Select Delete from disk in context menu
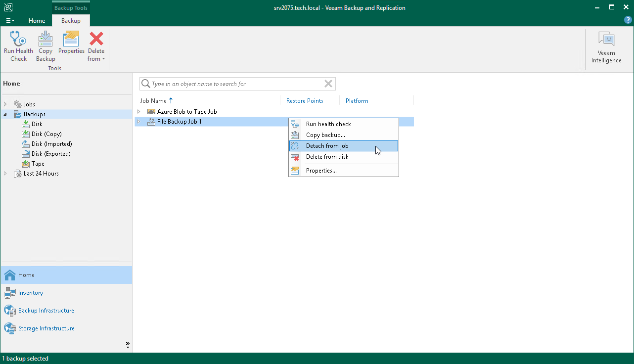634x364 pixels. coord(326,157)
